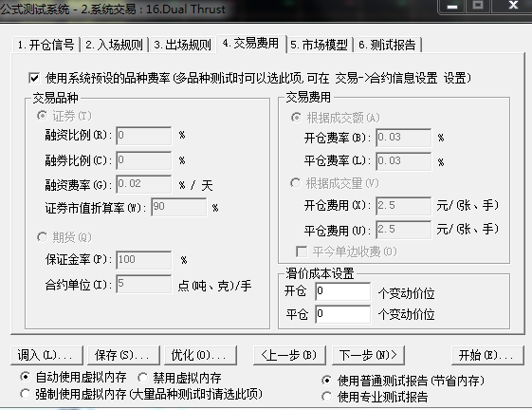This screenshot has width=532, height=410.
Task: Click the 合约单位(I) input field
Action: coord(144,284)
